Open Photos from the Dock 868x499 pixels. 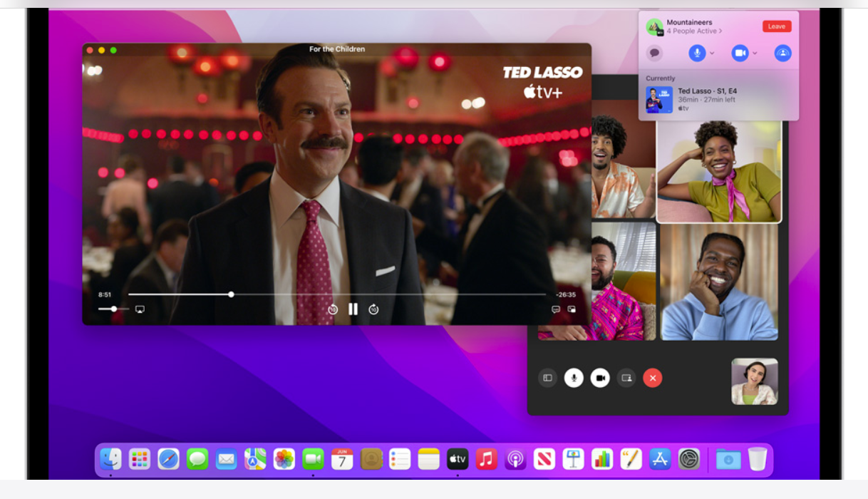pyautogui.click(x=284, y=459)
